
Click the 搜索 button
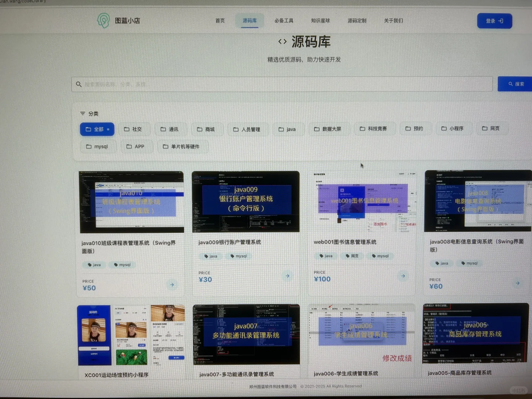tap(515, 84)
